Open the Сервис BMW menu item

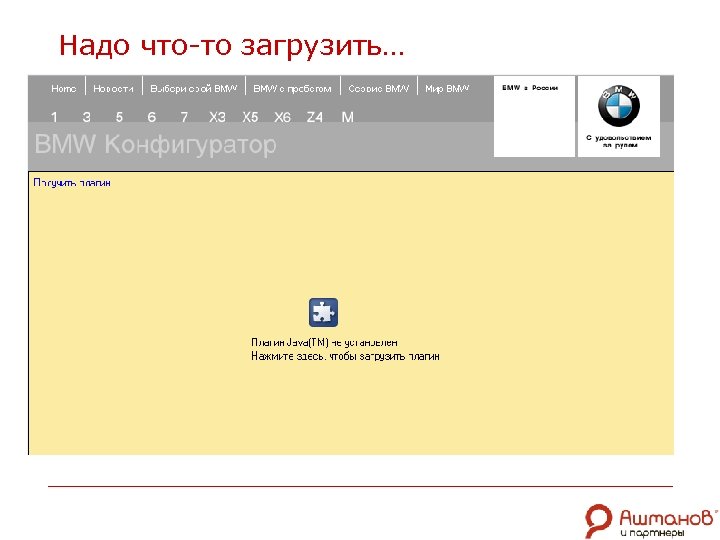point(378,89)
